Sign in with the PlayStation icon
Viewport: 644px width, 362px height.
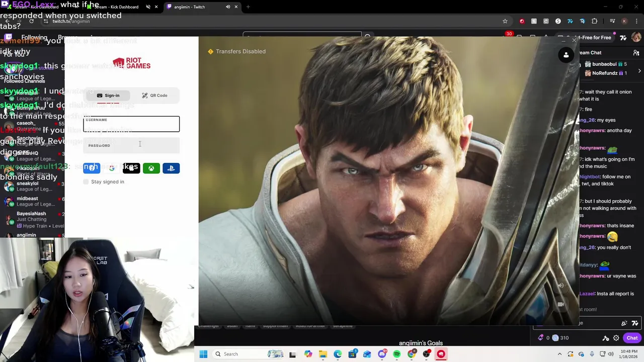point(171,168)
